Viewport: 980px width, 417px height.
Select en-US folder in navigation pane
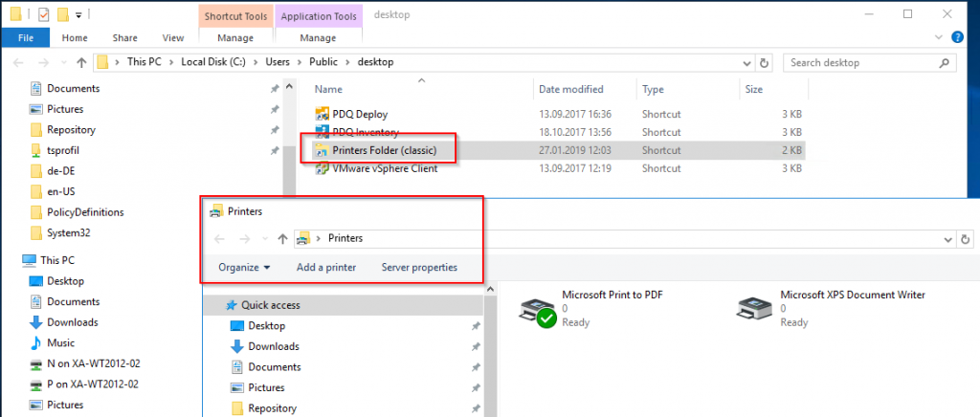(61, 191)
